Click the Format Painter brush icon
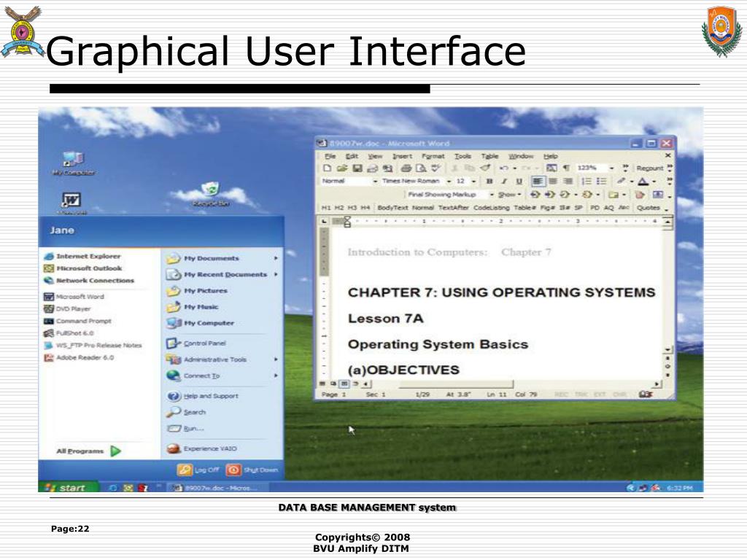This screenshot has height=560, width=747. pyautogui.click(x=485, y=168)
